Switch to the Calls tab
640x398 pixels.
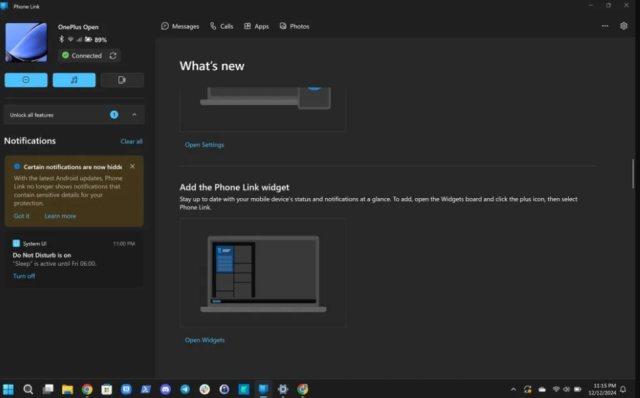click(222, 26)
